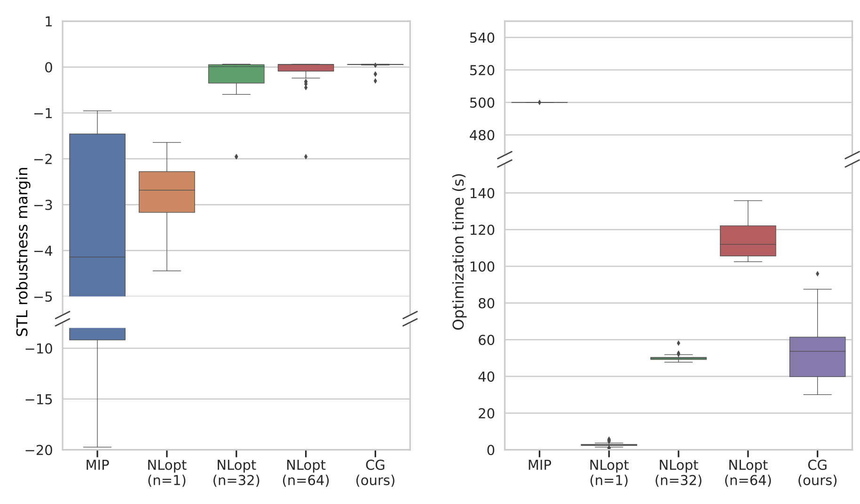860x504 pixels.
Task: Click the "MIP" label under the robustness plot
Action: click(97, 465)
